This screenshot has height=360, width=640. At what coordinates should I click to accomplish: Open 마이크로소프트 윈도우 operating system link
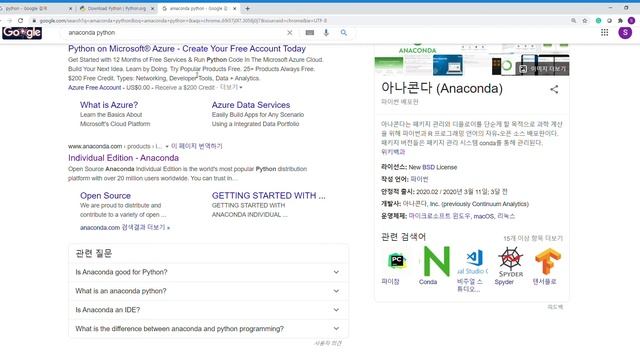tap(439, 216)
